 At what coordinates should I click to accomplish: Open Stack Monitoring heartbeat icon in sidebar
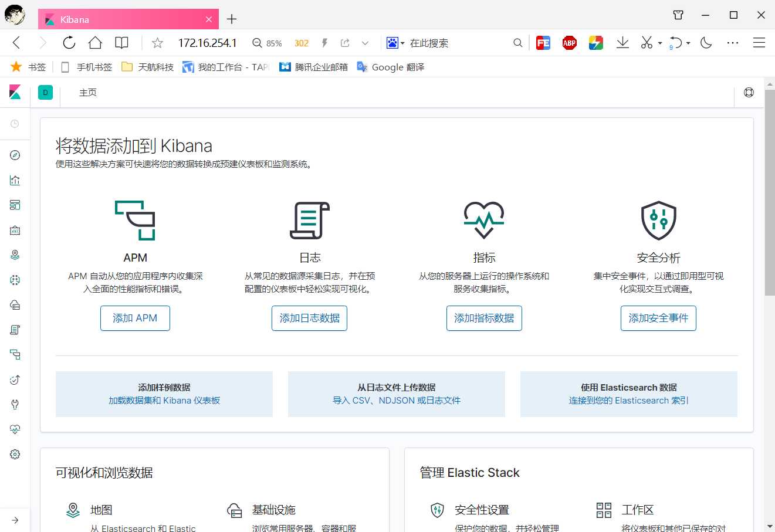pyautogui.click(x=15, y=429)
